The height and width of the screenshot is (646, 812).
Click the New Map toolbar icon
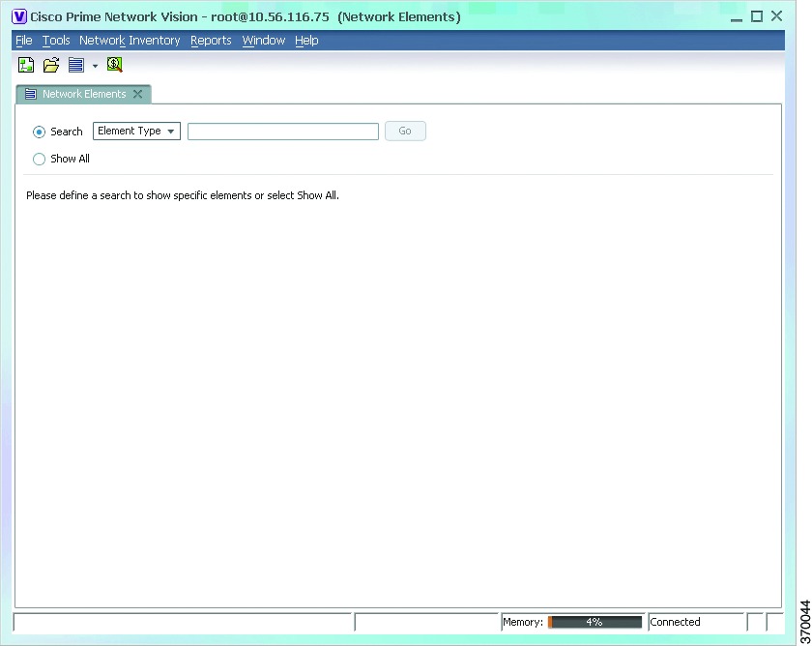tap(26, 65)
